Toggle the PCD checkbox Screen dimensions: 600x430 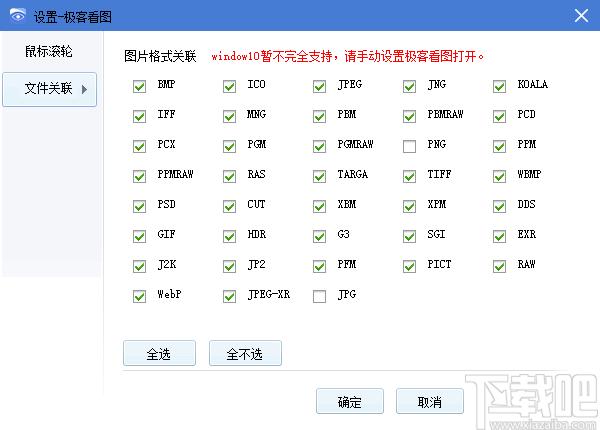point(499,116)
